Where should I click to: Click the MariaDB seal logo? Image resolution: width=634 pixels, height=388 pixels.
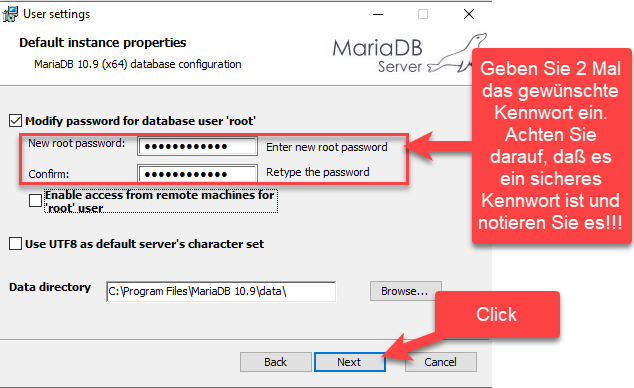tap(457, 54)
